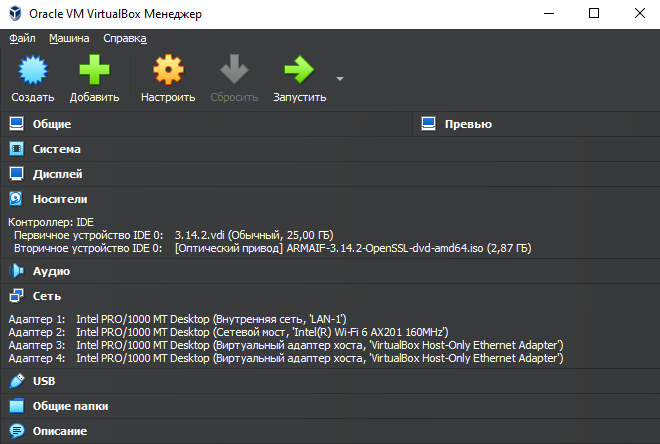Click the Создать (Create) toolbar icon
The image size is (660, 444).
coord(33,70)
